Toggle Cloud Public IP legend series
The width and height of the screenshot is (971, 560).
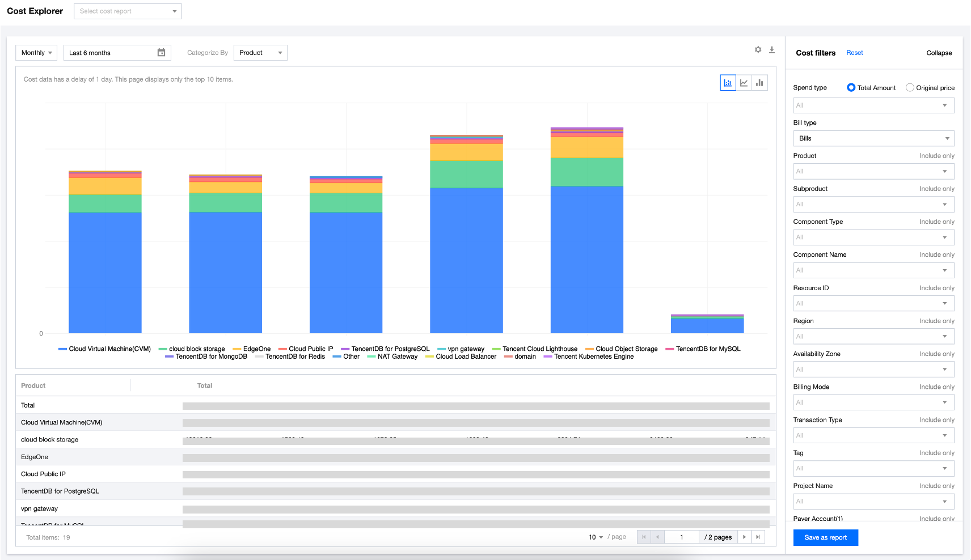pos(306,349)
